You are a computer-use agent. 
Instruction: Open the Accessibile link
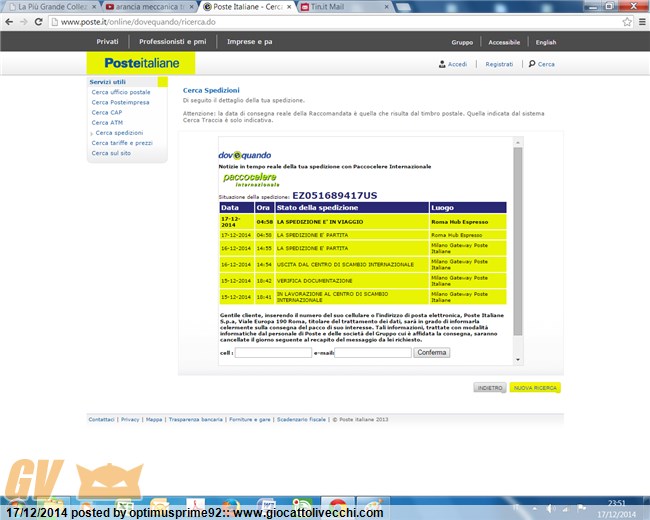click(x=504, y=42)
